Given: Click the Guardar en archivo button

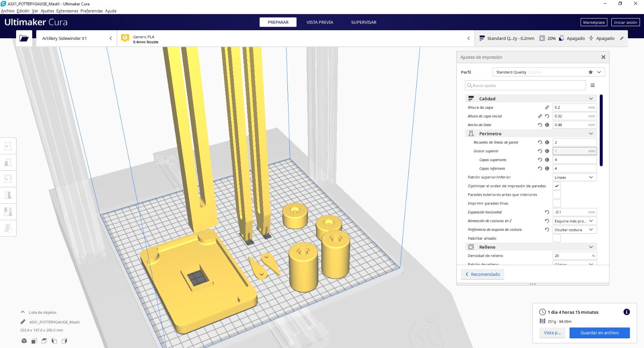Looking at the screenshot, I should [x=599, y=333].
